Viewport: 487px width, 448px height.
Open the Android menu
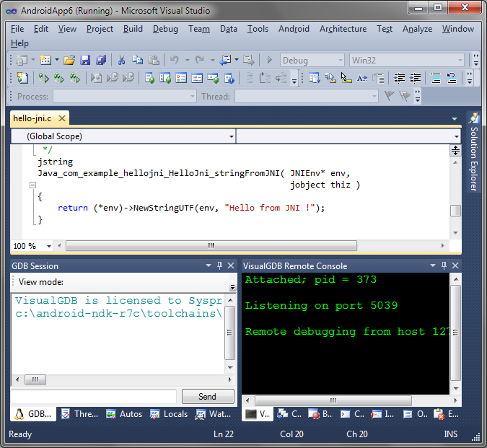[294, 29]
